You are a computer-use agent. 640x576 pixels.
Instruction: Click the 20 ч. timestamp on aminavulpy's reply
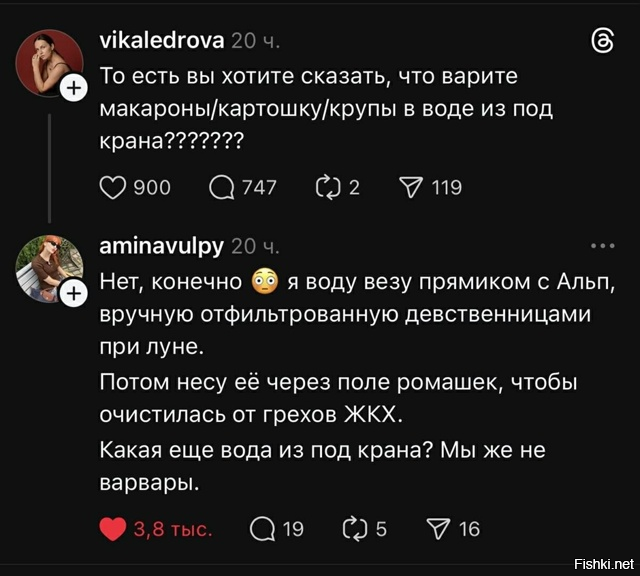(256, 246)
